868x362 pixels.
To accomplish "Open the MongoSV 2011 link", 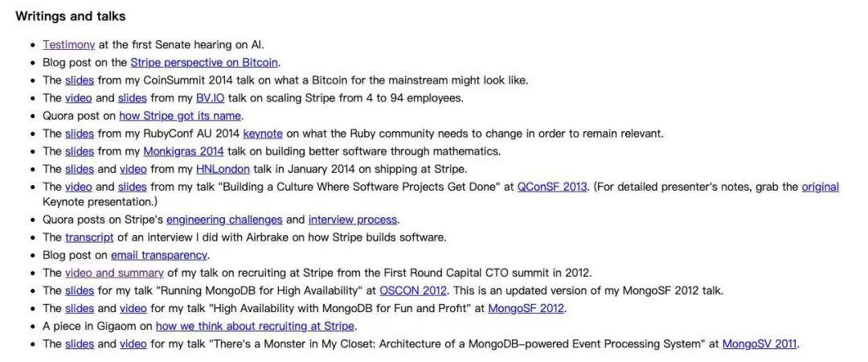I will [759, 343].
